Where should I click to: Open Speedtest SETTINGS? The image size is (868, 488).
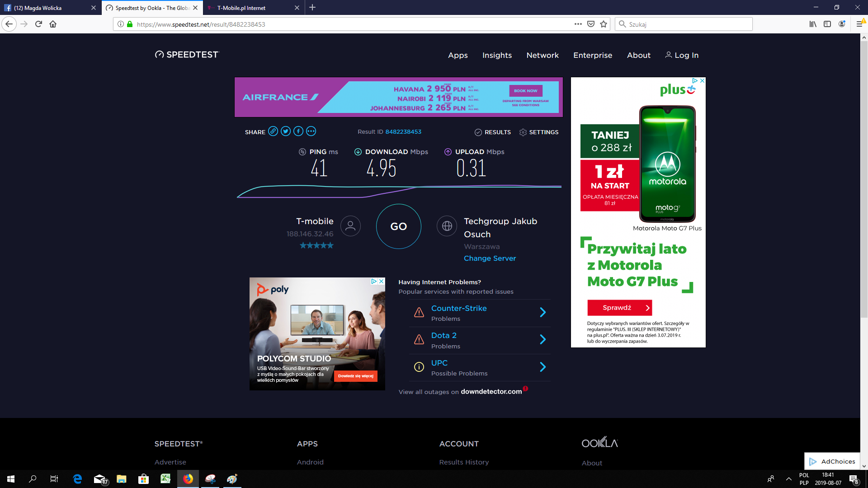[539, 132]
